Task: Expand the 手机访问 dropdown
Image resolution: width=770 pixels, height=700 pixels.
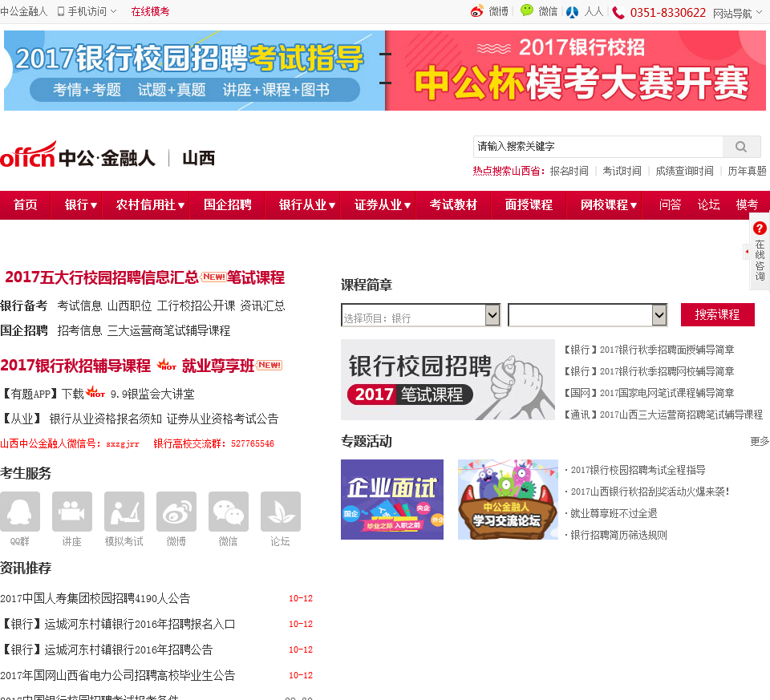Action: click(113, 10)
